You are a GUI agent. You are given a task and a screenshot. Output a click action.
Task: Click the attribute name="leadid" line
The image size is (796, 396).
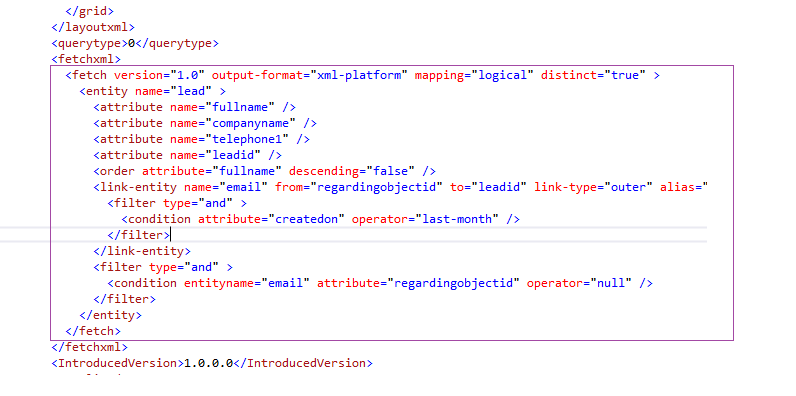pyautogui.click(x=187, y=155)
